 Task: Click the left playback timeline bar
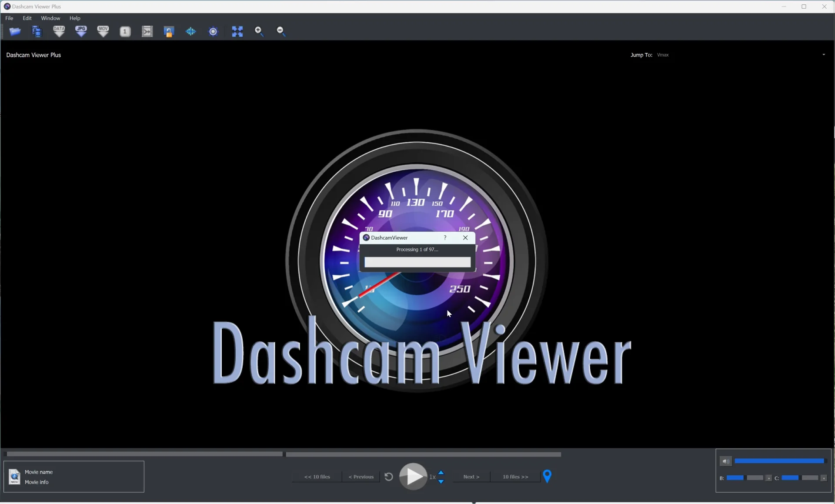[x=144, y=454]
